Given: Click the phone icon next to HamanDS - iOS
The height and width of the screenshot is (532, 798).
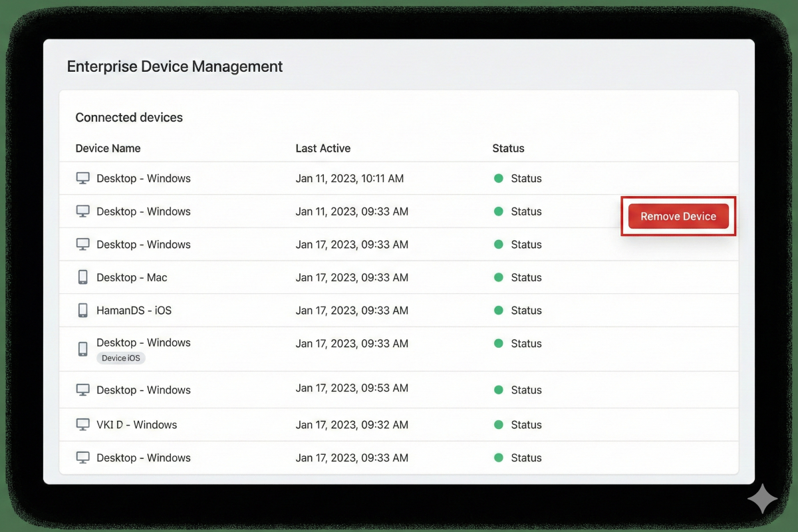Looking at the screenshot, I should [x=82, y=310].
